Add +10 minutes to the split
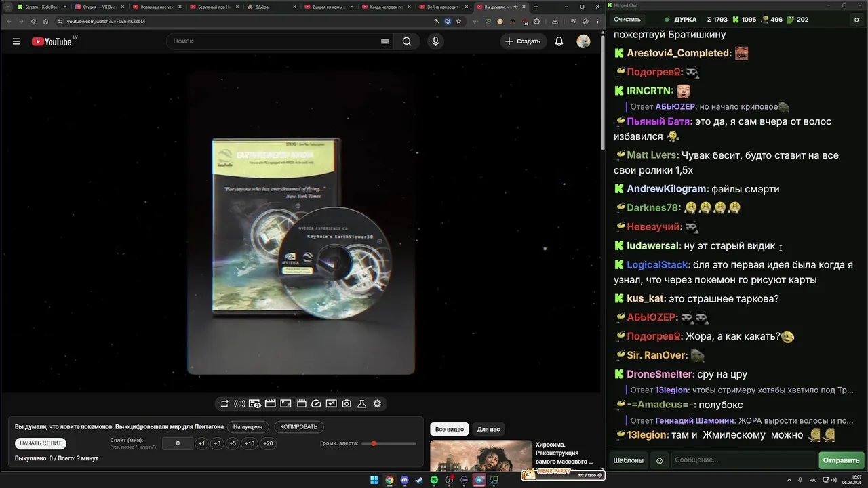 [250, 444]
